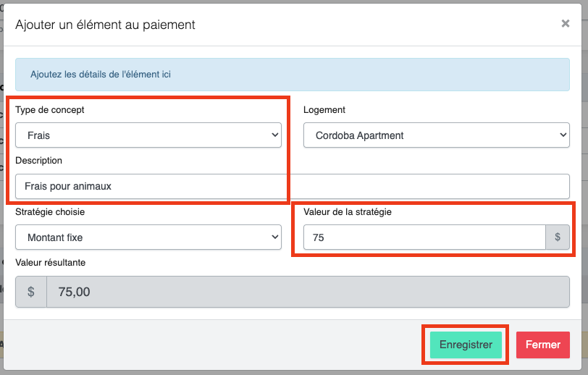Click the blue info banner about element details

[x=293, y=75]
